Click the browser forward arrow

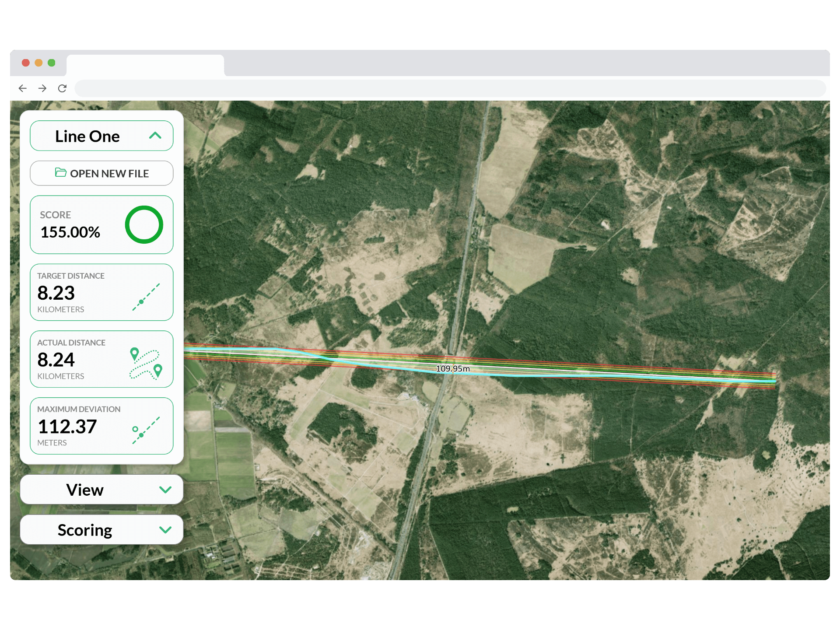pyautogui.click(x=42, y=88)
